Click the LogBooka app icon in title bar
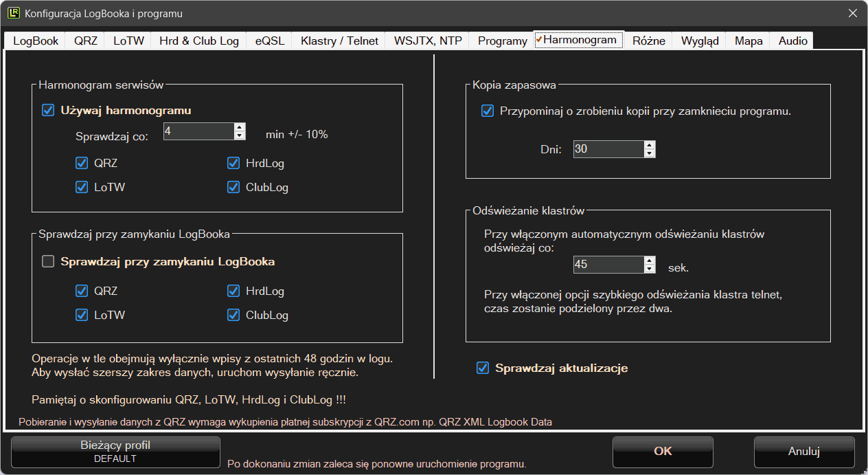 click(13, 13)
